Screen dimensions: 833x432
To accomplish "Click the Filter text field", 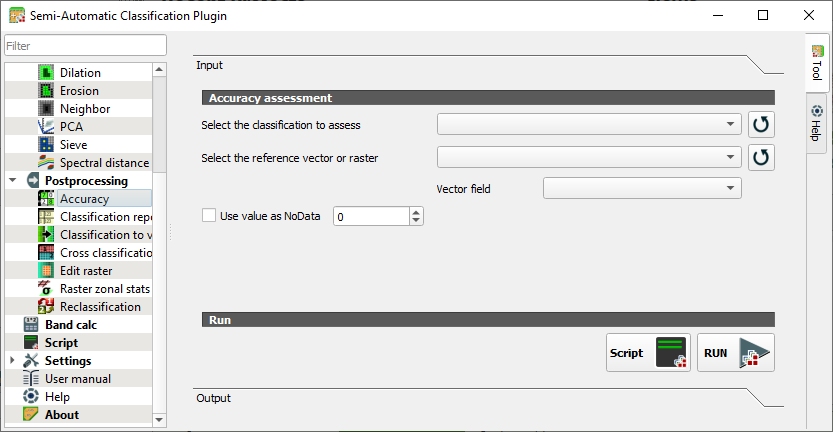I will coord(85,46).
